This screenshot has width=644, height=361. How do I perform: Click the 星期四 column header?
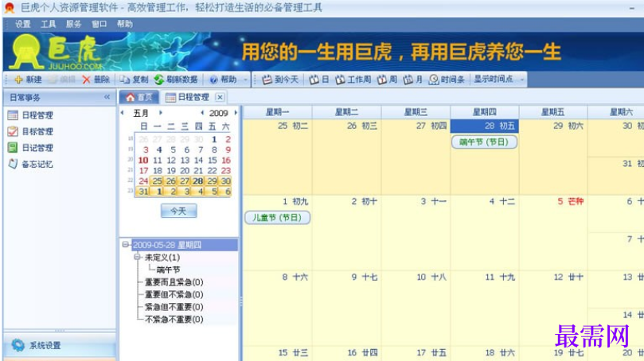[x=485, y=112]
